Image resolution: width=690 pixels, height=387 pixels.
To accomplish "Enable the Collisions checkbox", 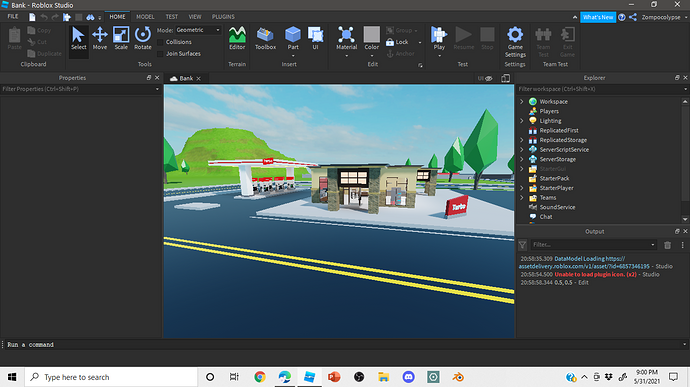I will (x=160, y=42).
